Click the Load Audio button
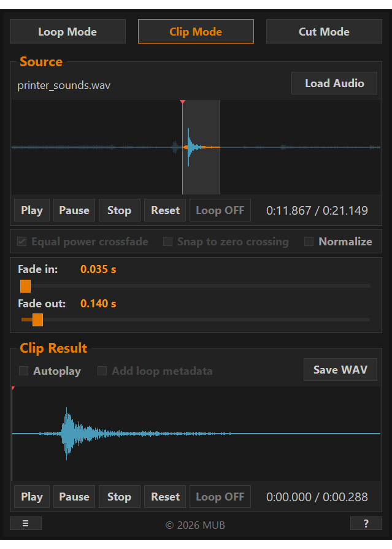392x549 pixels. point(334,83)
